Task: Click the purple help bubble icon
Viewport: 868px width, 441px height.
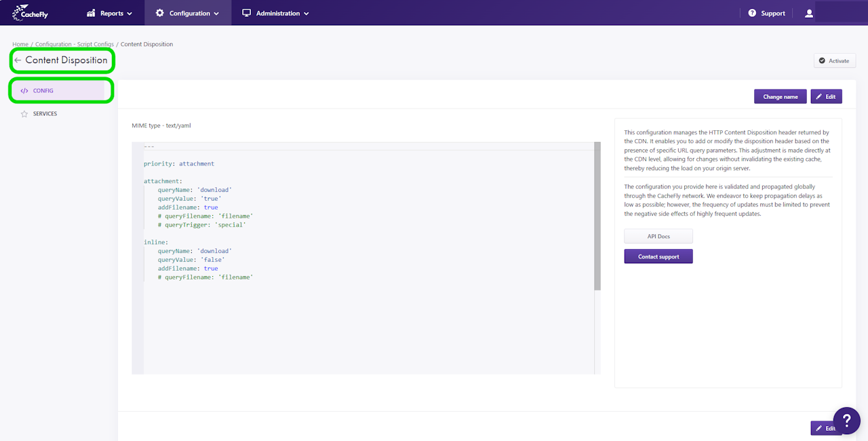Action: pyautogui.click(x=847, y=421)
